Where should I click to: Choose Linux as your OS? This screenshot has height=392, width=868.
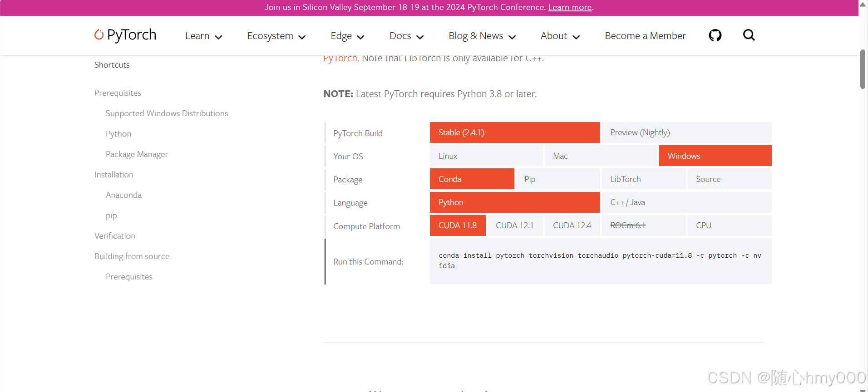pyautogui.click(x=486, y=156)
